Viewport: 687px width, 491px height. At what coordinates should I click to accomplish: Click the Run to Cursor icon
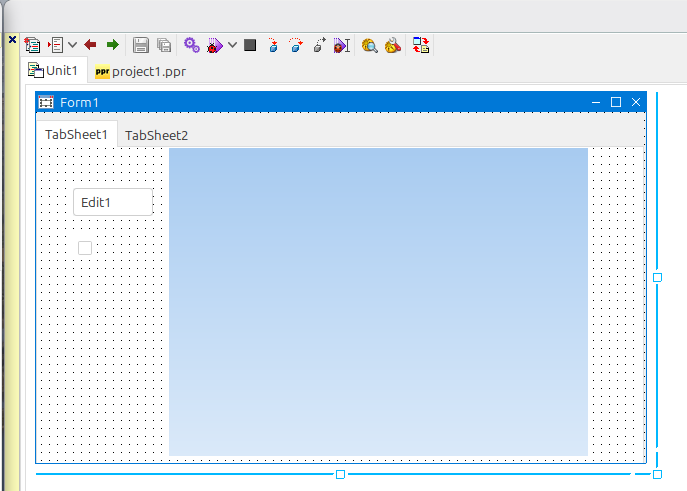[x=341, y=45]
